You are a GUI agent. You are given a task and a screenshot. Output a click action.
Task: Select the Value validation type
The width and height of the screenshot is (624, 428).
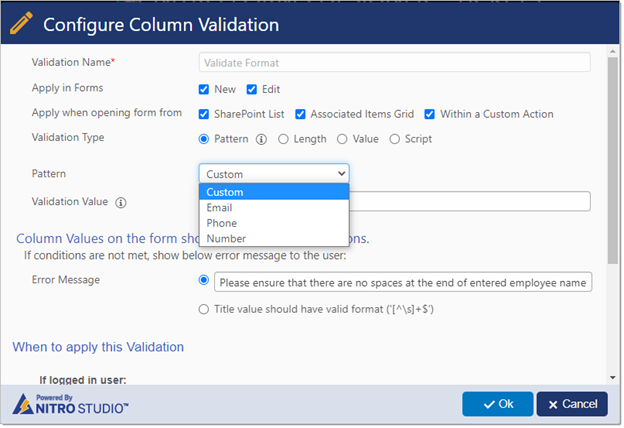coord(343,139)
